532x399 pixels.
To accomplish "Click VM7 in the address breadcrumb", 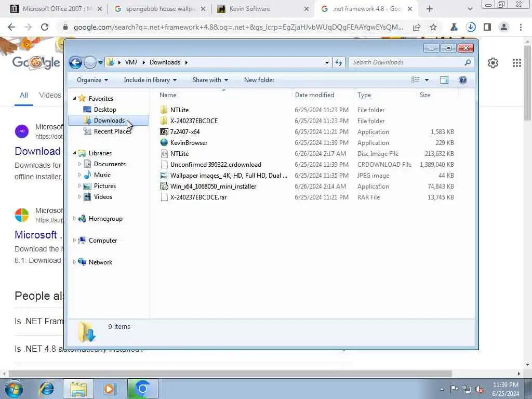I will coord(131,62).
